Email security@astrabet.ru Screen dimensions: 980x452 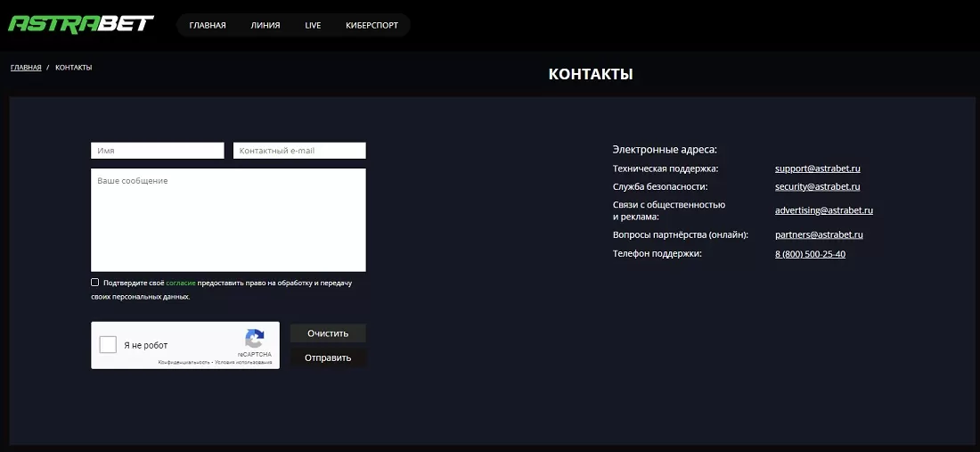click(818, 187)
